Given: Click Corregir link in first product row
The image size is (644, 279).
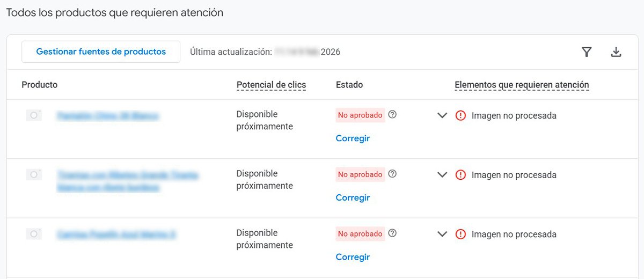Looking at the screenshot, I should 353,138.
